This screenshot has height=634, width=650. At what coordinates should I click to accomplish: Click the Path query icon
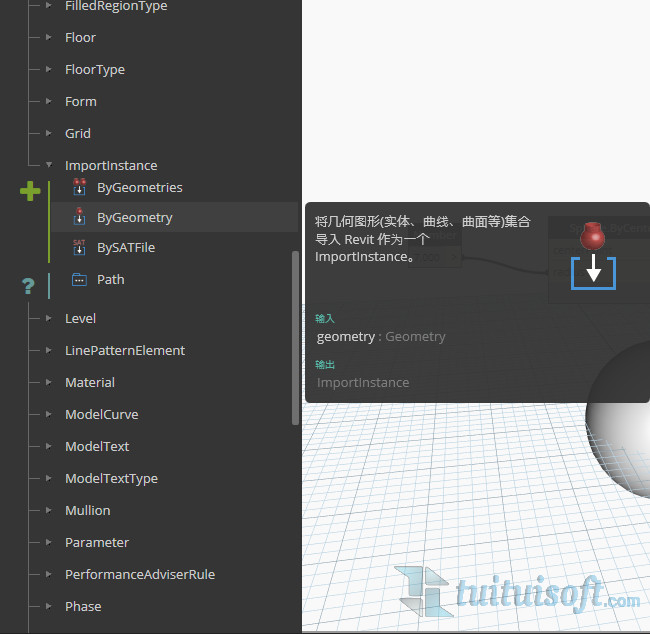[x=80, y=279]
